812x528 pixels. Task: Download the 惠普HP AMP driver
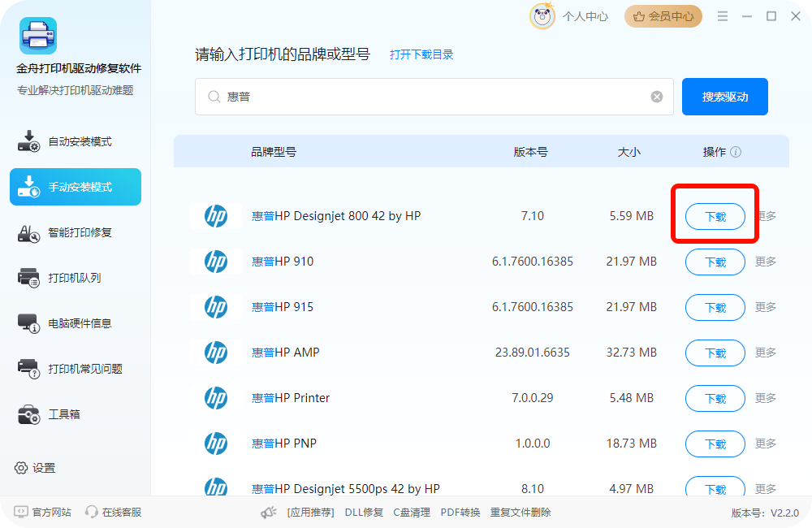pyautogui.click(x=715, y=353)
